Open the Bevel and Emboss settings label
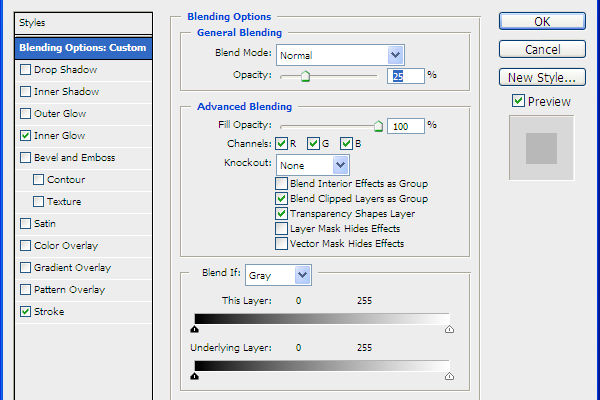The height and width of the screenshot is (400, 600). click(x=75, y=158)
